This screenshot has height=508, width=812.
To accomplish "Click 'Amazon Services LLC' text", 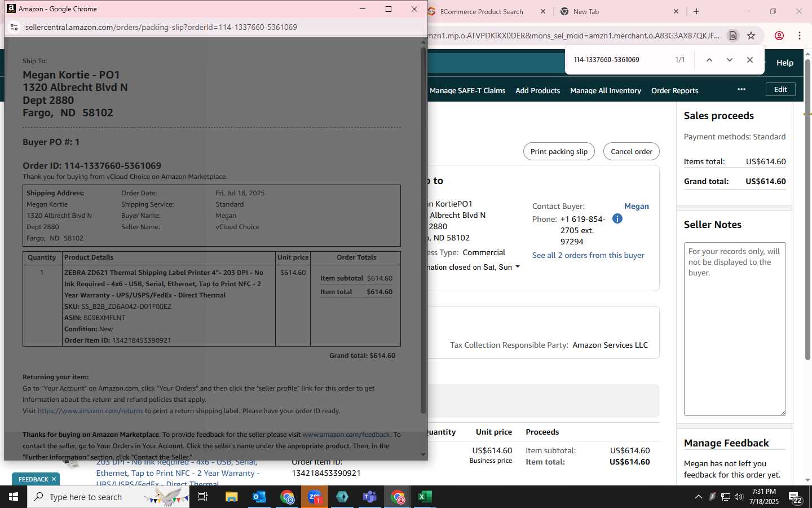I will 610,345.
